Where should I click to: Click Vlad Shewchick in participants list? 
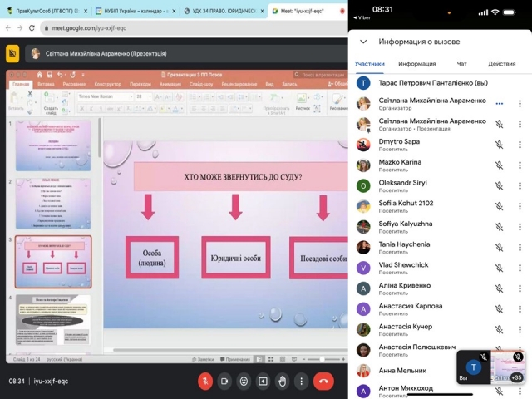pyautogui.click(x=404, y=264)
